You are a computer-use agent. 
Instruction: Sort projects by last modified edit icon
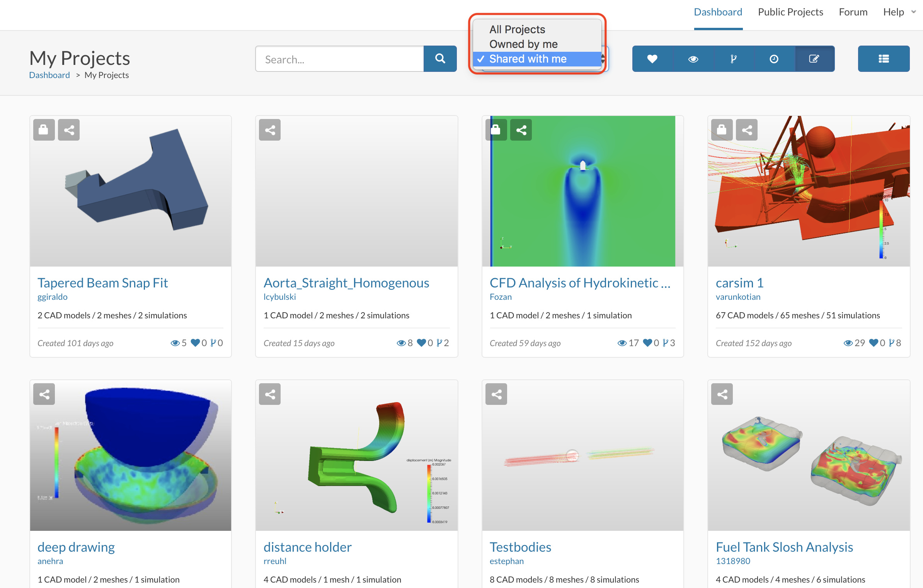pos(814,59)
